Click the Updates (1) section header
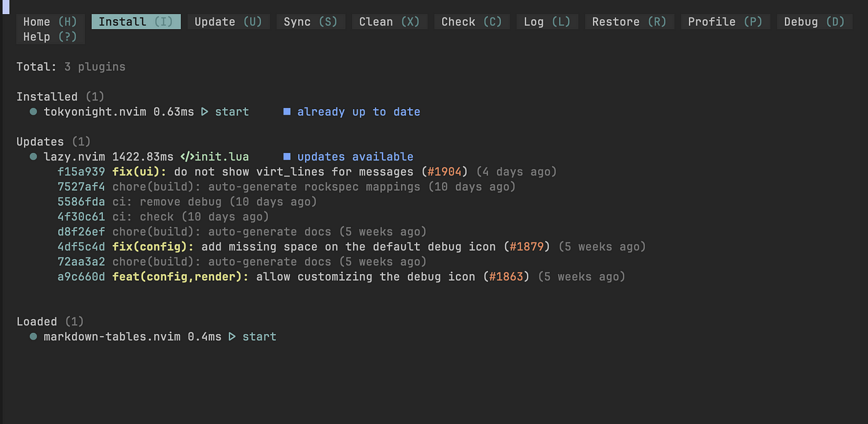 pos(54,142)
